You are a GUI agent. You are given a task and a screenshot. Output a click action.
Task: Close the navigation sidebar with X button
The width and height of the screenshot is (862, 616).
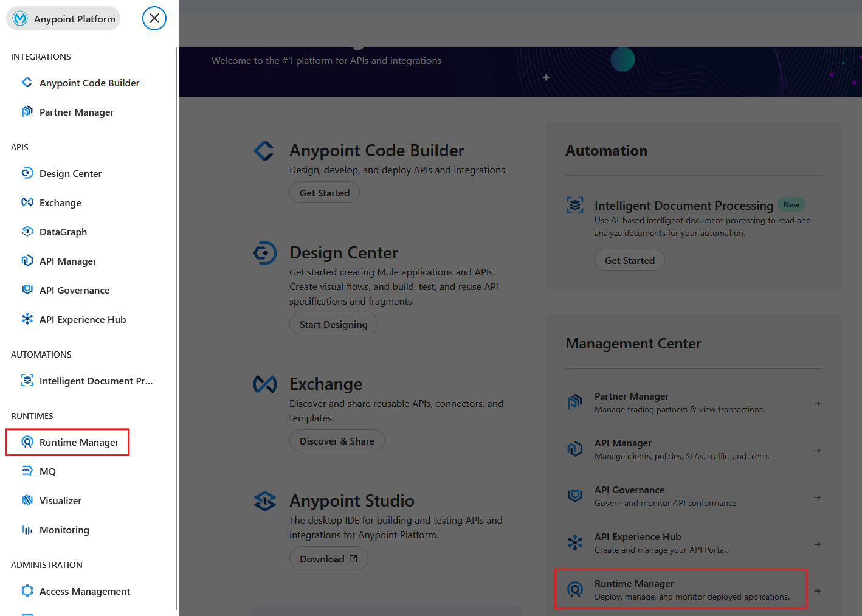click(x=154, y=18)
